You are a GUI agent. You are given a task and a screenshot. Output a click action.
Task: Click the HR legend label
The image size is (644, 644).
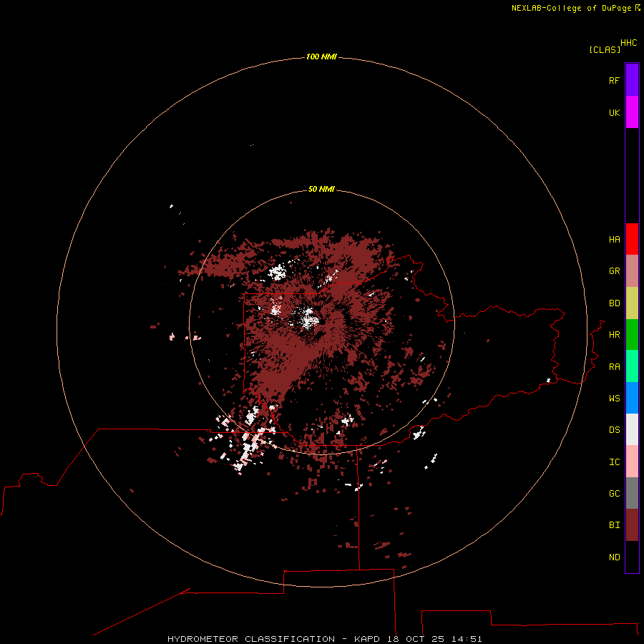click(x=614, y=335)
